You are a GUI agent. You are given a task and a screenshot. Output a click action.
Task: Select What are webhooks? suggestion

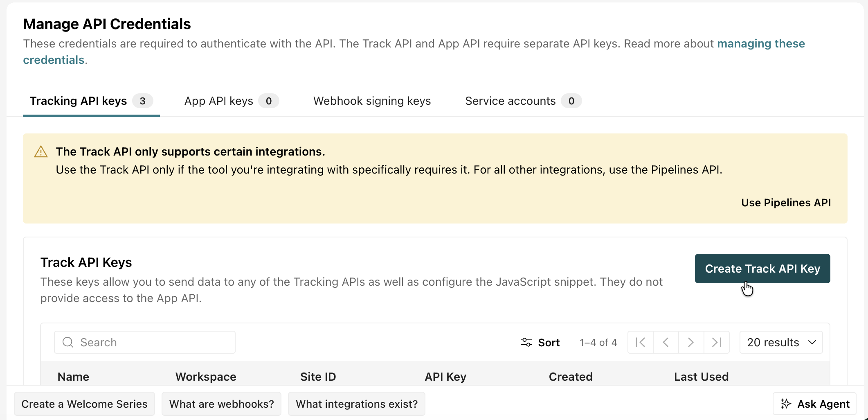point(221,404)
